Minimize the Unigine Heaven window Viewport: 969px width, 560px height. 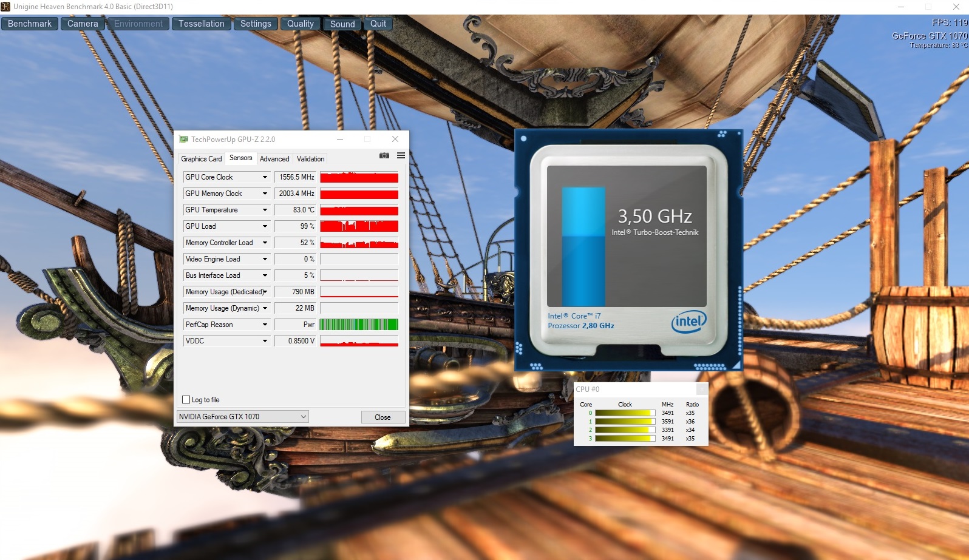901,7
